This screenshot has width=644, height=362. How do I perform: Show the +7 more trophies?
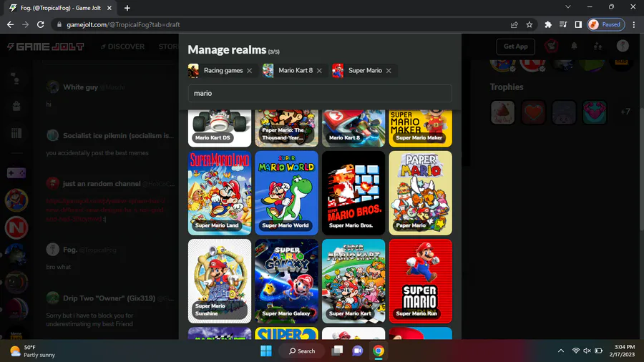[625, 112]
